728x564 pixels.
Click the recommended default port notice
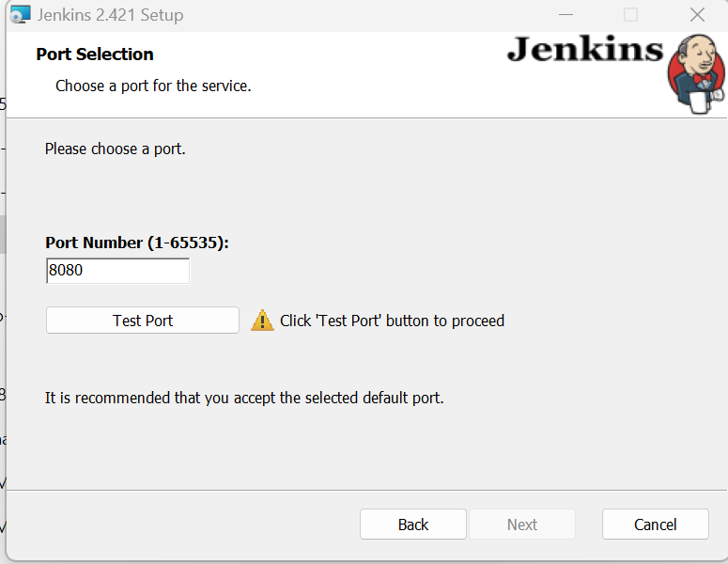[244, 398]
